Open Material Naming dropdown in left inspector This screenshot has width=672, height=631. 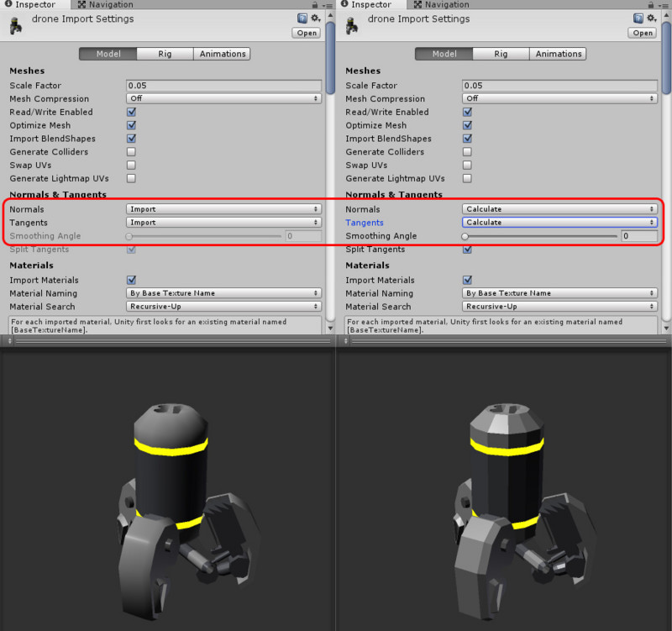click(x=223, y=293)
